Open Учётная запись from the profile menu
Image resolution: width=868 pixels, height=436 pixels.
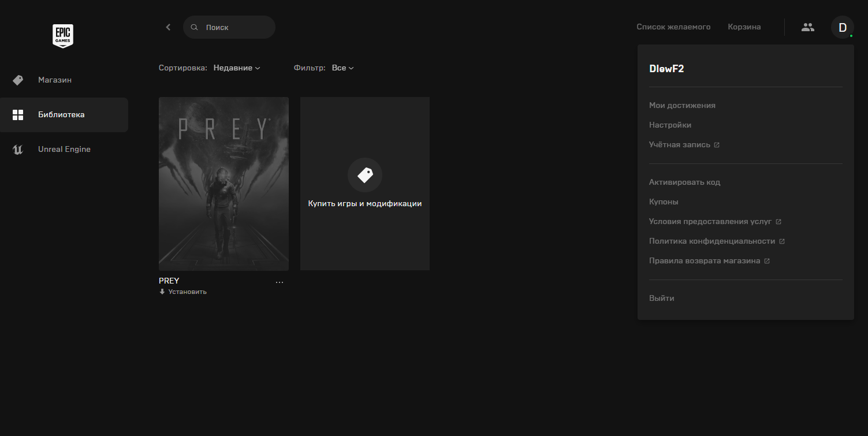[x=680, y=145]
